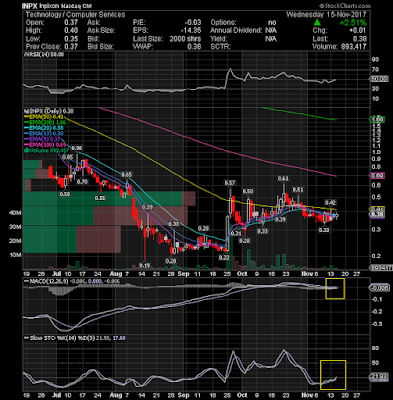
Task: Click the EMA(200) legend entry
Action: tap(44, 123)
